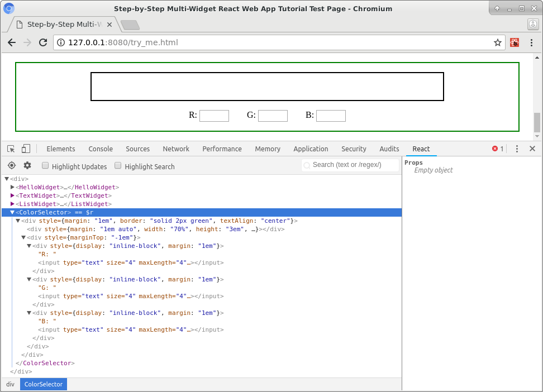Switch to the Elements tab
Viewport: 543px width, 392px height.
[60, 149]
